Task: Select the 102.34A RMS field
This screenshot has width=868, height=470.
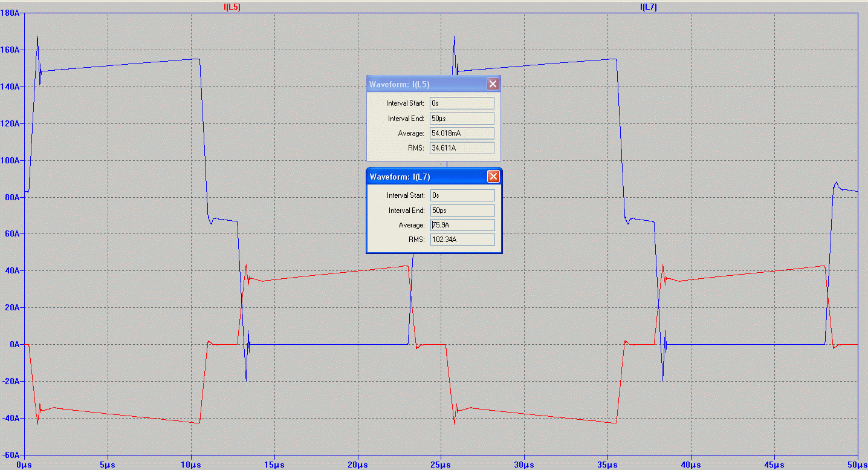Action: [462, 240]
